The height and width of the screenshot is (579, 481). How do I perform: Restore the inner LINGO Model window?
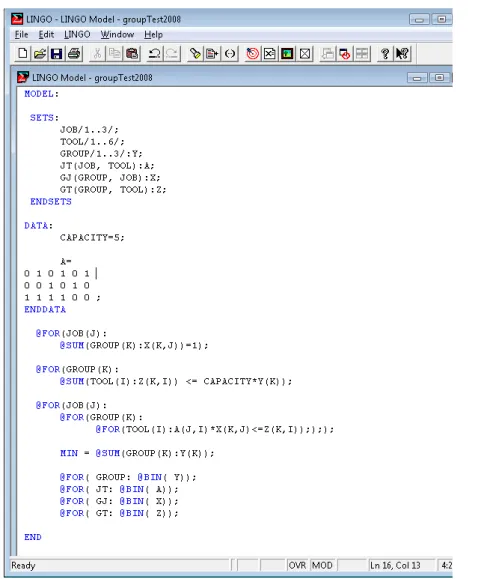(x=439, y=78)
